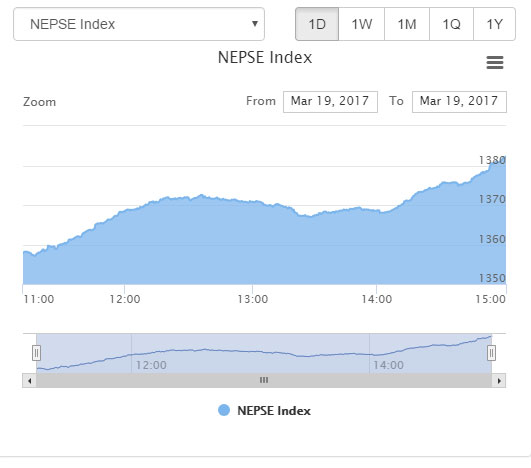This screenshot has width=531, height=468.
Task: Click the 1370 y-axis value
Action: pos(492,199)
